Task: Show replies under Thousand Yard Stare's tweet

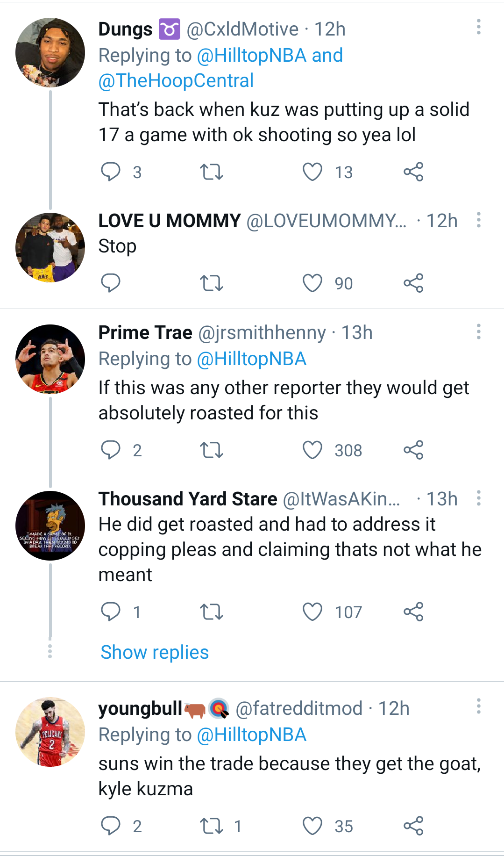Action: click(153, 652)
